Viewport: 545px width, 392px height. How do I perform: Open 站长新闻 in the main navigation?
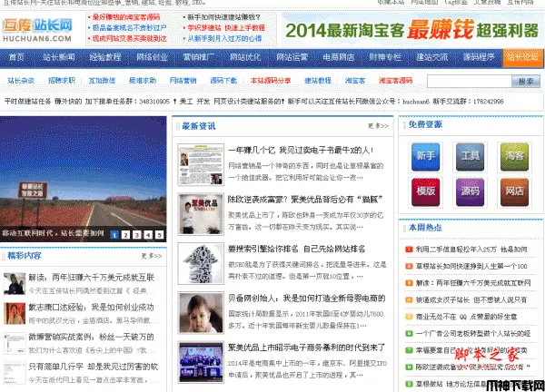click(x=59, y=57)
